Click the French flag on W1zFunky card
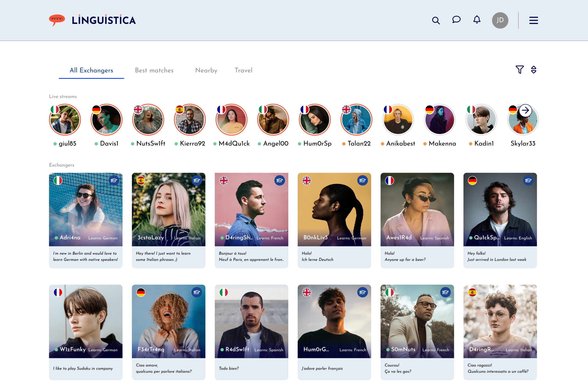The image size is (588, 392). [x=58, y=292]
